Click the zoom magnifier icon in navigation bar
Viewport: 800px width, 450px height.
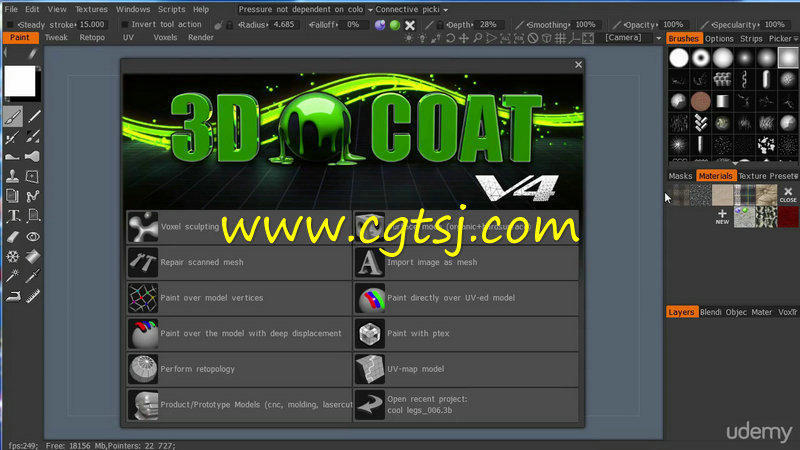coord(478,38)
